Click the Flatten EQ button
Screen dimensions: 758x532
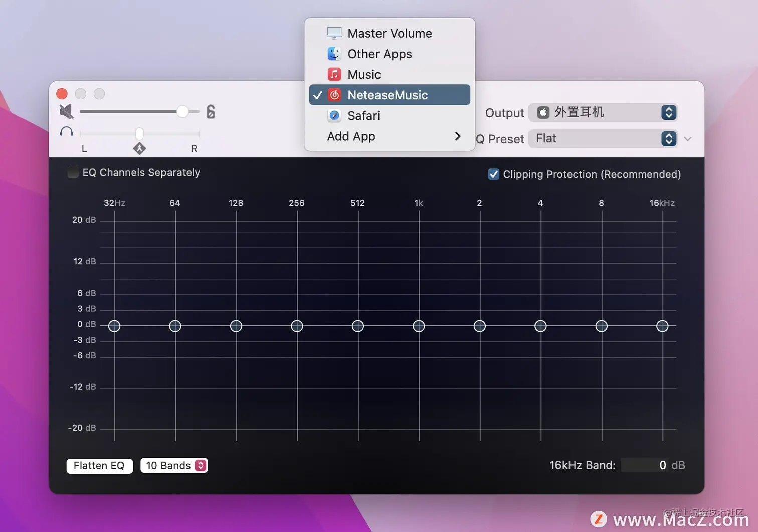click(99, 466)
